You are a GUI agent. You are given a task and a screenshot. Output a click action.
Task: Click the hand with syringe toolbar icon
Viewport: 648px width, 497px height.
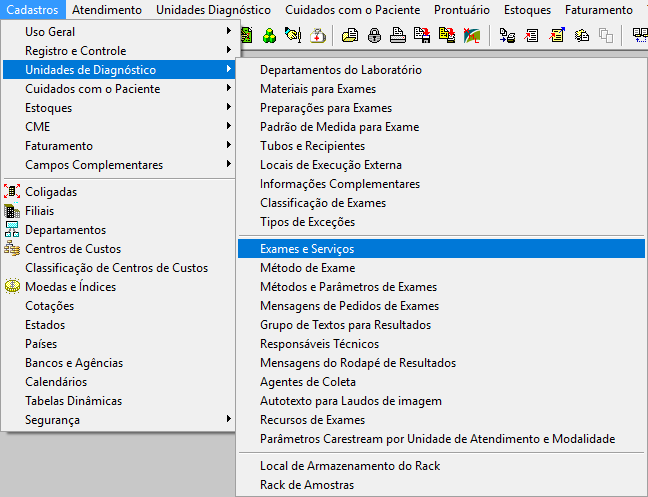pyautogui.click(x=293, y=36)
